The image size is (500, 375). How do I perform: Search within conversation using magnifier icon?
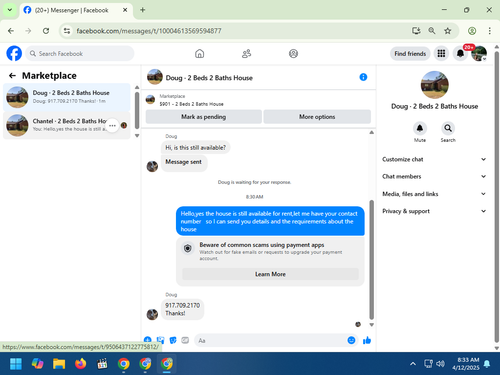pos(448,128)
